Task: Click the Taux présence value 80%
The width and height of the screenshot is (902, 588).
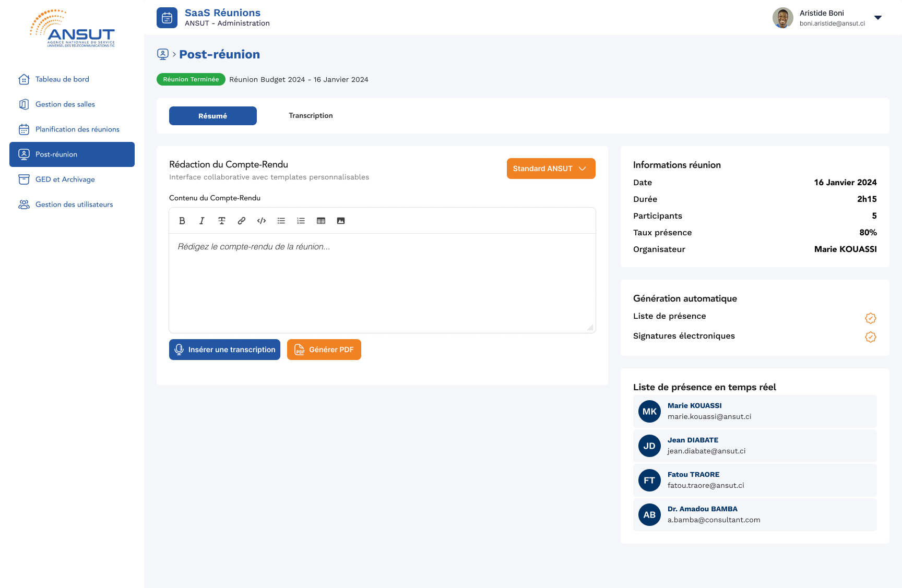Action: click(x=868, y=233)
